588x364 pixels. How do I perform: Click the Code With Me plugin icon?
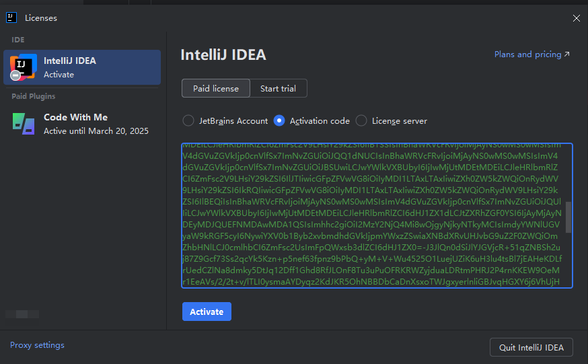[24, 124]
